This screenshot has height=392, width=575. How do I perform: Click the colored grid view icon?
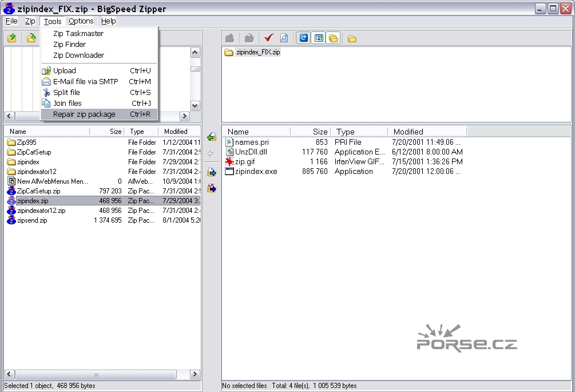tap(319, 38)
